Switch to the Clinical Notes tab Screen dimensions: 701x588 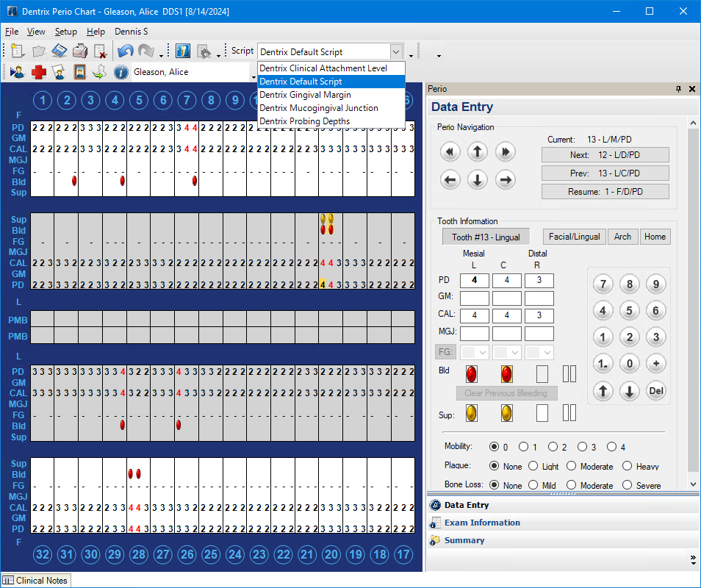36,581
